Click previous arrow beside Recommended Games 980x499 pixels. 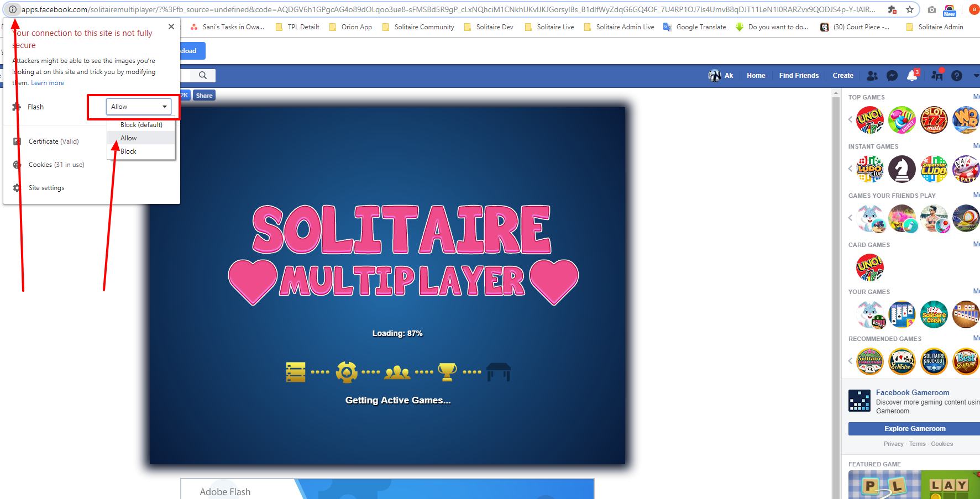point(850,361)
